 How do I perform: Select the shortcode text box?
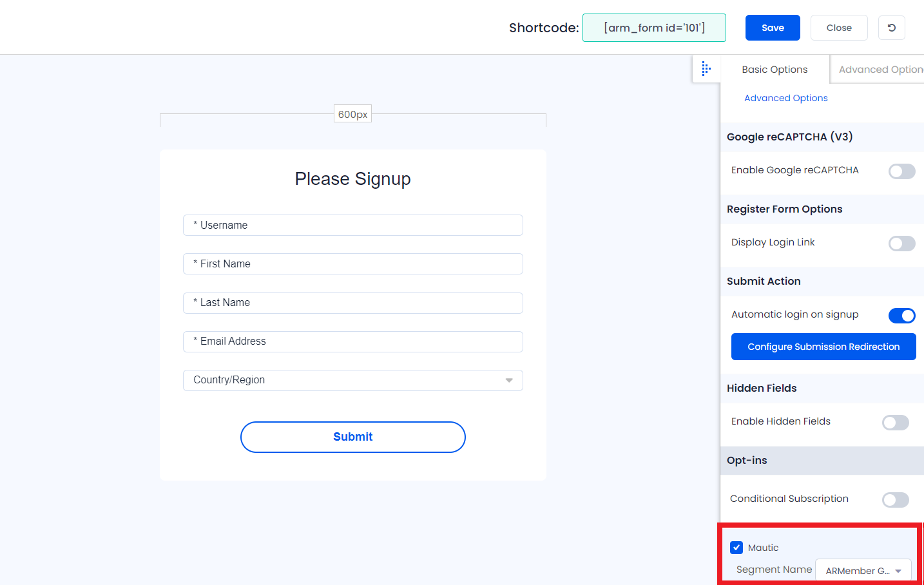(x=654, y=28)
